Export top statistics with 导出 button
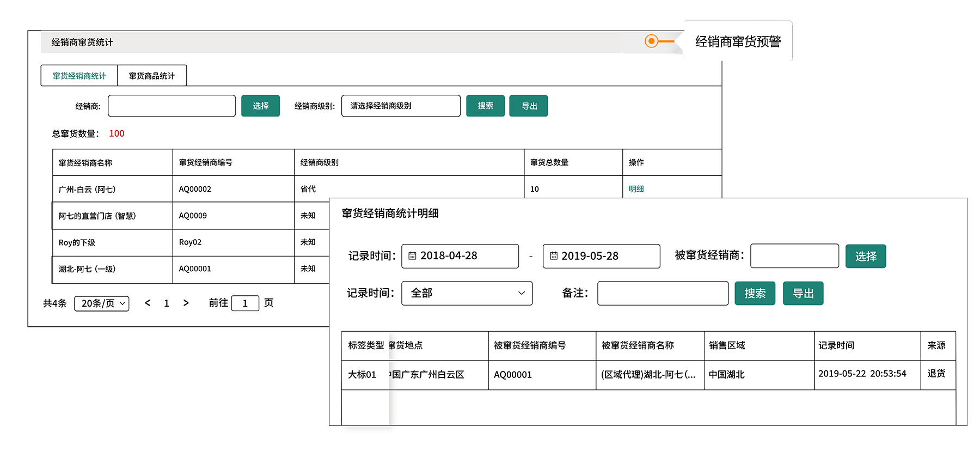This screenshot has width=980, height=451. tap(529, 106)
